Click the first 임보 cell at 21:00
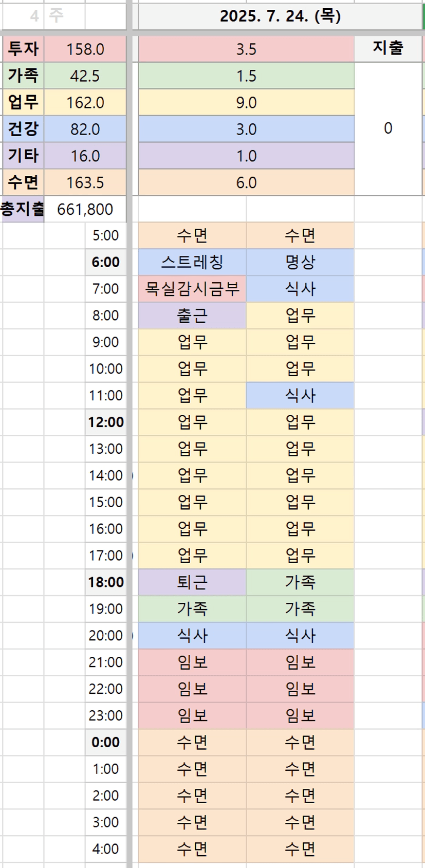This screenshot has width=425, height=868. click(x=192, y=662)
